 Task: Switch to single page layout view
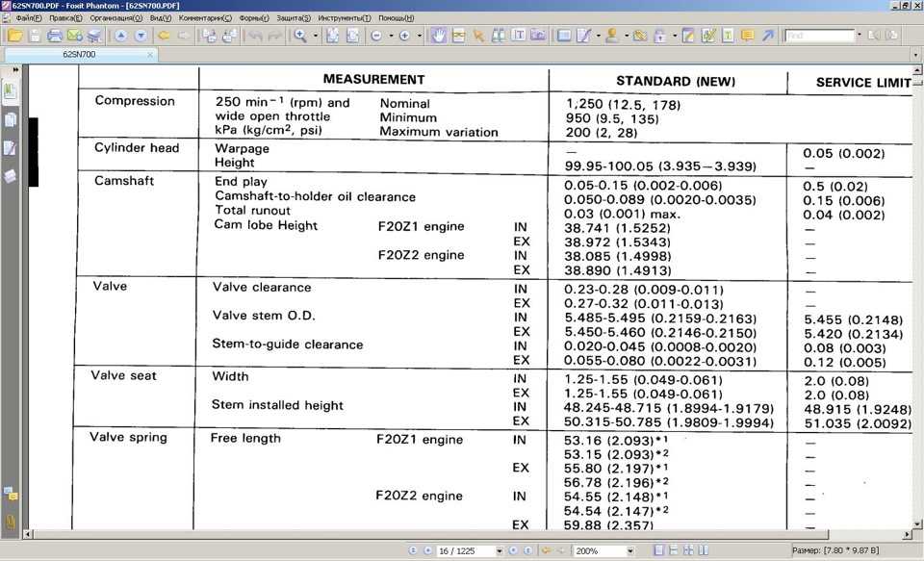pyautogui.click(x=659, y=550)
